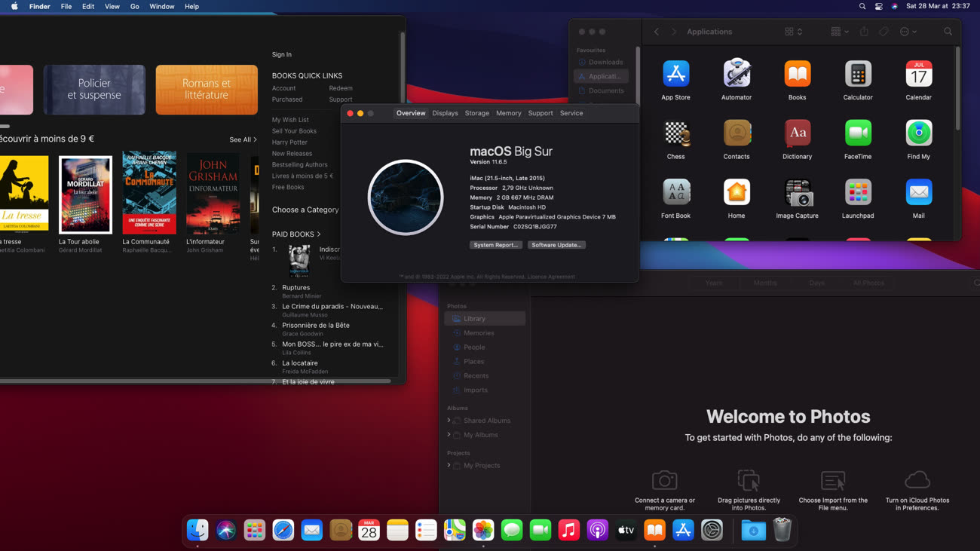Click the System Report button
The image size is (980, 551).
pos(495,245)
